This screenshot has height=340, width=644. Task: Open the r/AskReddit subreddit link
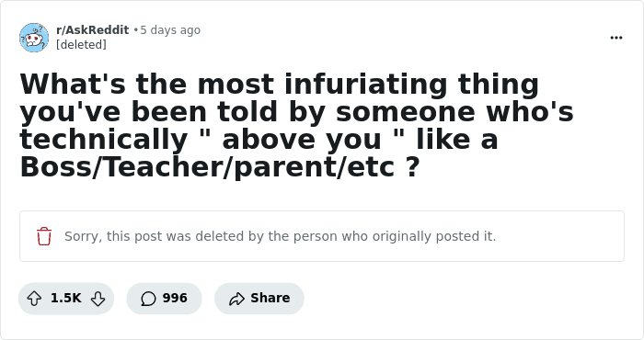tap(92, 30)
